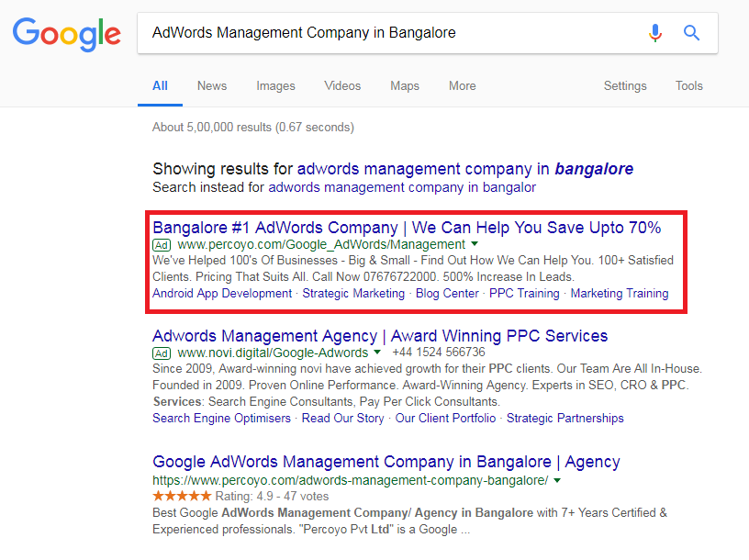This screenshot has width=749, height=560.
Task: Click the search query input field
Action: click(386, 33)
